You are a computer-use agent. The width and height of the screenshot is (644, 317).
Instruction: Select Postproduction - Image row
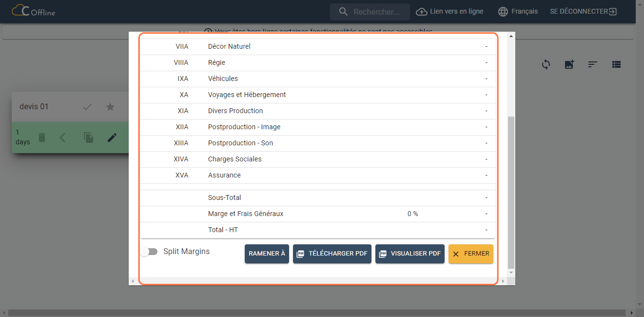[318, 127]
